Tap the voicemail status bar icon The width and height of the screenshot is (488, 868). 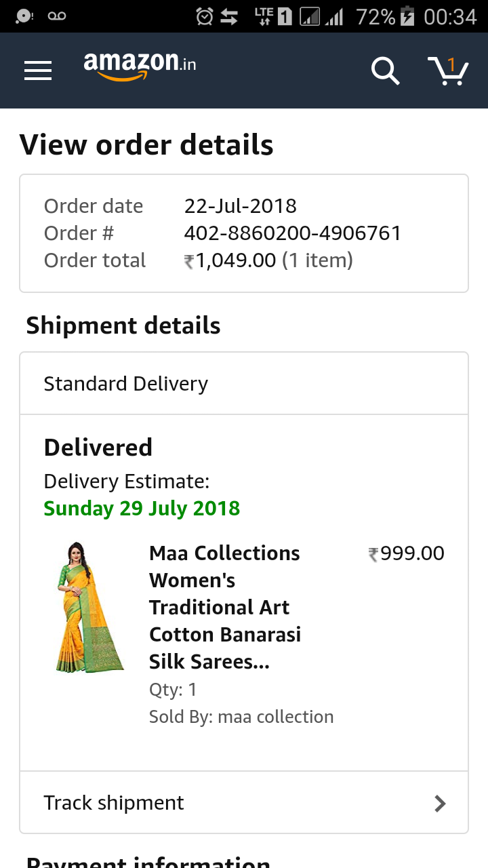pos(57,16)
